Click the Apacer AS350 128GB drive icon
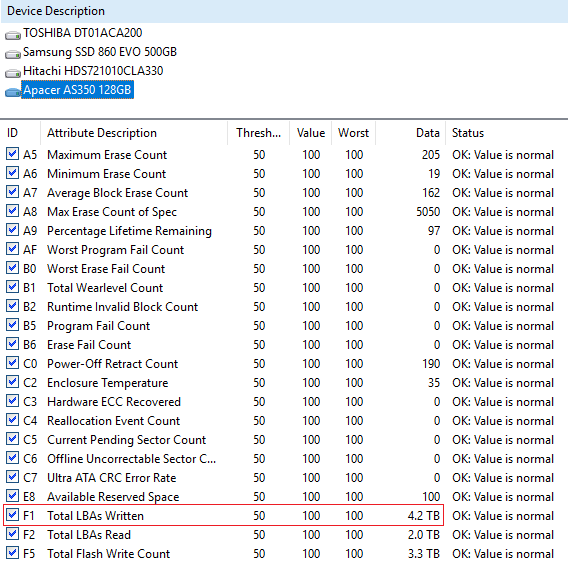Viewport: 568px width, 566px height. pyautogui.click(x=13, y=92)
